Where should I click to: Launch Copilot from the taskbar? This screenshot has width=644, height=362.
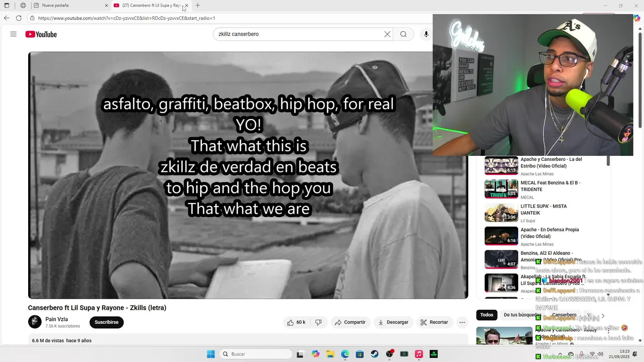point(315,354)
